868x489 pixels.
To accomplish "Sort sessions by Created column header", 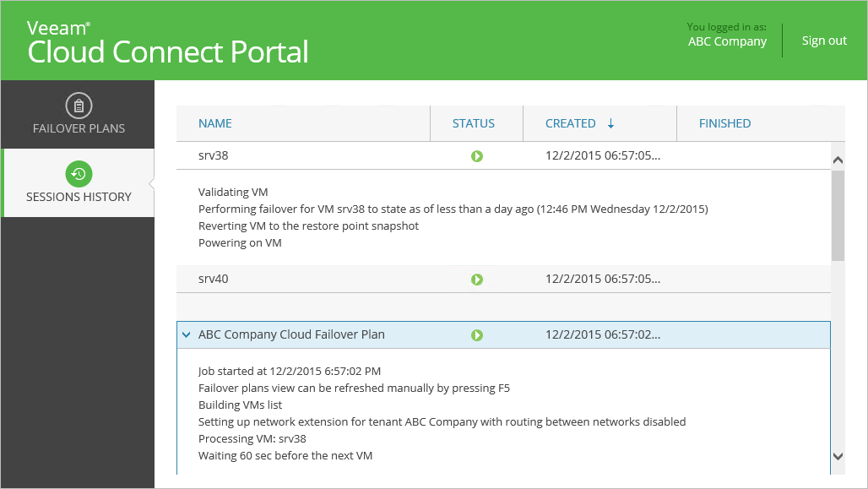I will point(571,123).
